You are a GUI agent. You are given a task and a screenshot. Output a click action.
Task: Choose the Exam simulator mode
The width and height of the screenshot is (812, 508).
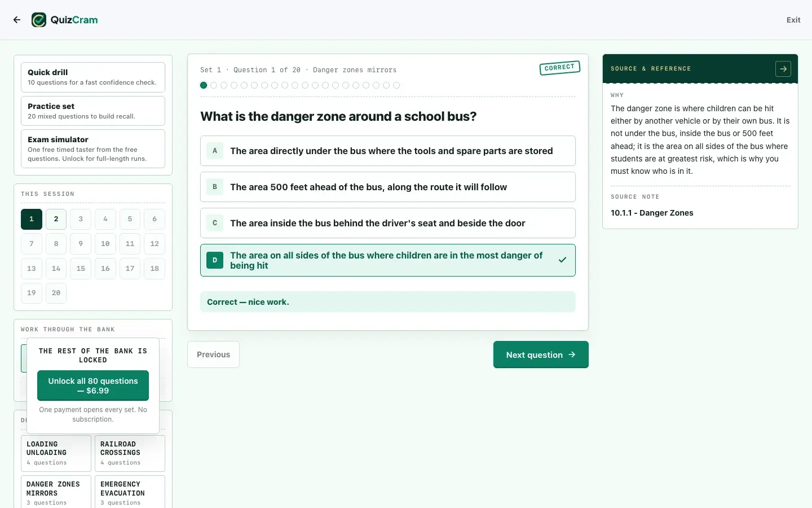click(x=93, y=149)
